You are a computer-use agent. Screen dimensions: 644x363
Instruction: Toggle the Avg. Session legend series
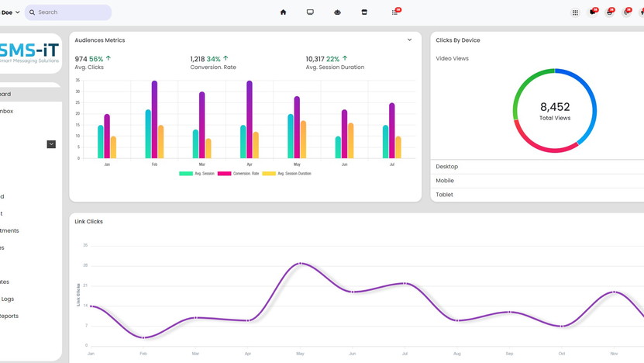point(197,174)
